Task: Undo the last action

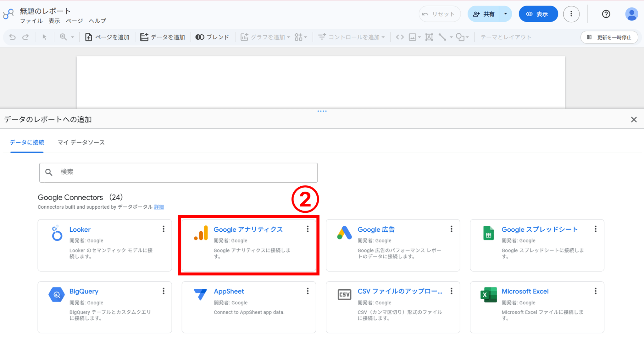Action: pos(12,37)
